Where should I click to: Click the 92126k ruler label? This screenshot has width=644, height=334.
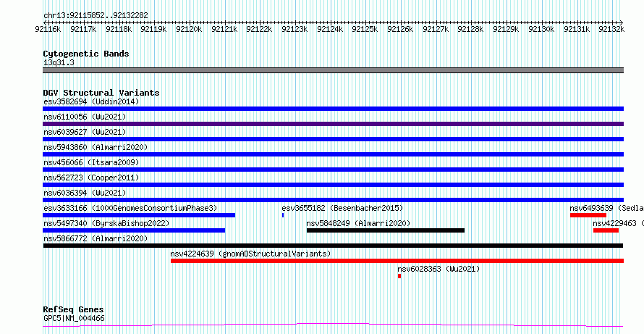[400, 29]
